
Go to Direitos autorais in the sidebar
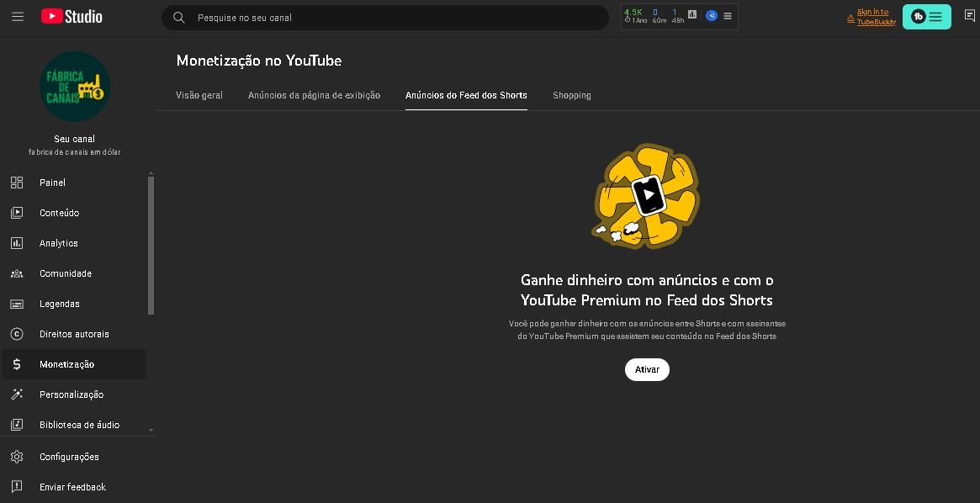pyautogui.click(x=74, y=334)
